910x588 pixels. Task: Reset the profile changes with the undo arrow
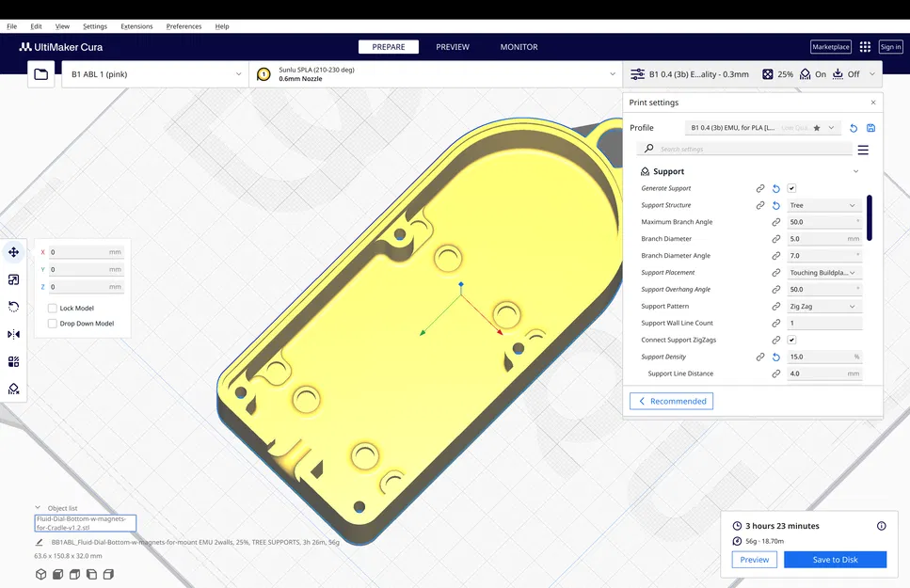click(x=854, y=128)
